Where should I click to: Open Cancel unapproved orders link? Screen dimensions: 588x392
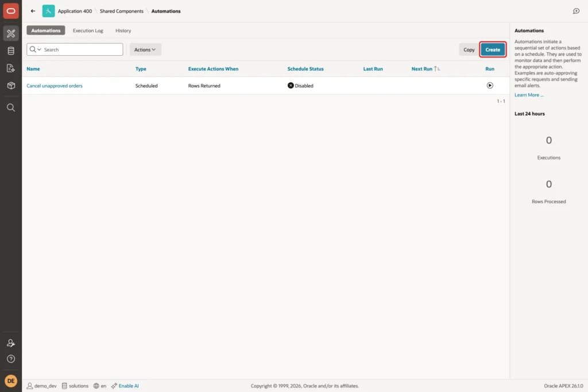point(55,86)
